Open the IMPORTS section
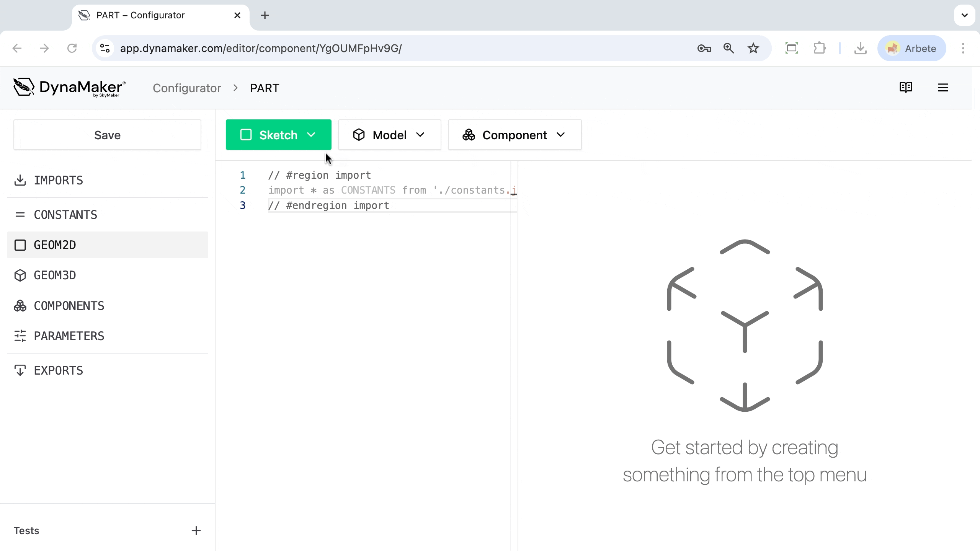The height and width of the screenshot is (551, 980). [58, 180]
